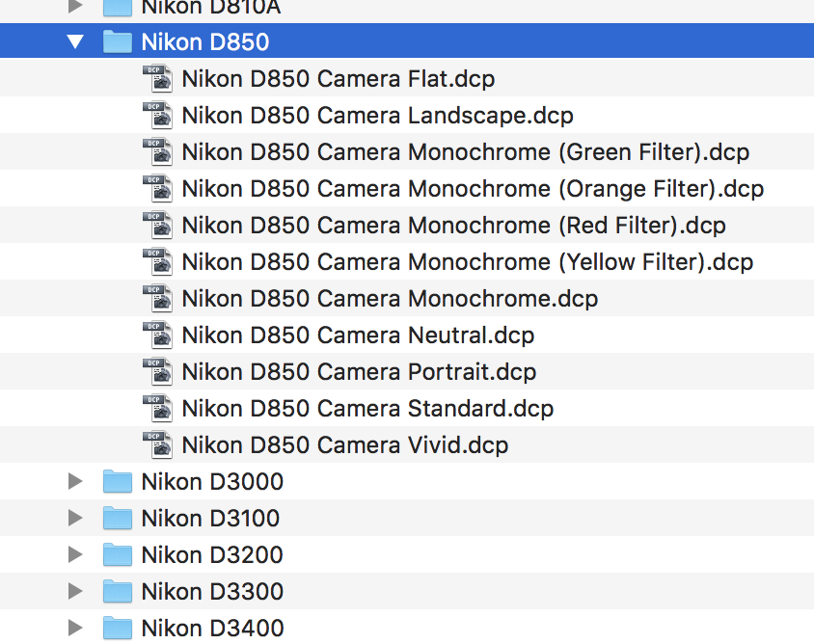Click the DCP icon for Camera Neutral
The width and height of the screenshot is (814, 644).
(158, 335)
